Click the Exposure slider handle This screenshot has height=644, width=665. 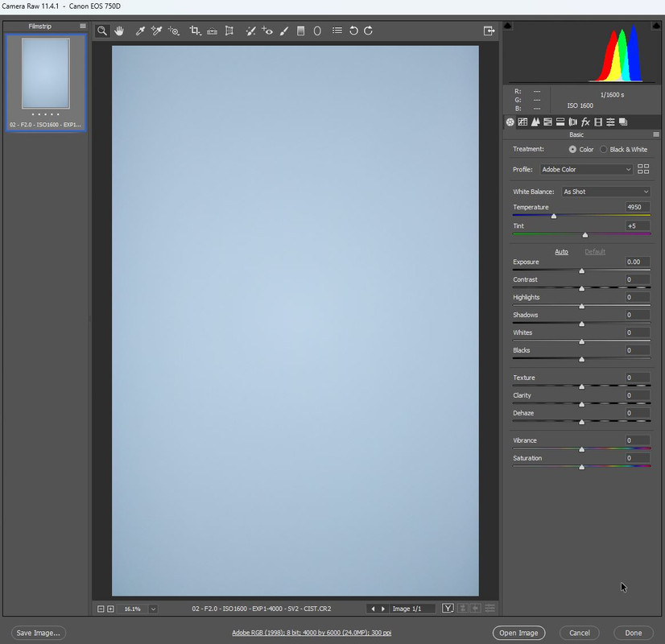pyautogui.click(x=582, y=271)
